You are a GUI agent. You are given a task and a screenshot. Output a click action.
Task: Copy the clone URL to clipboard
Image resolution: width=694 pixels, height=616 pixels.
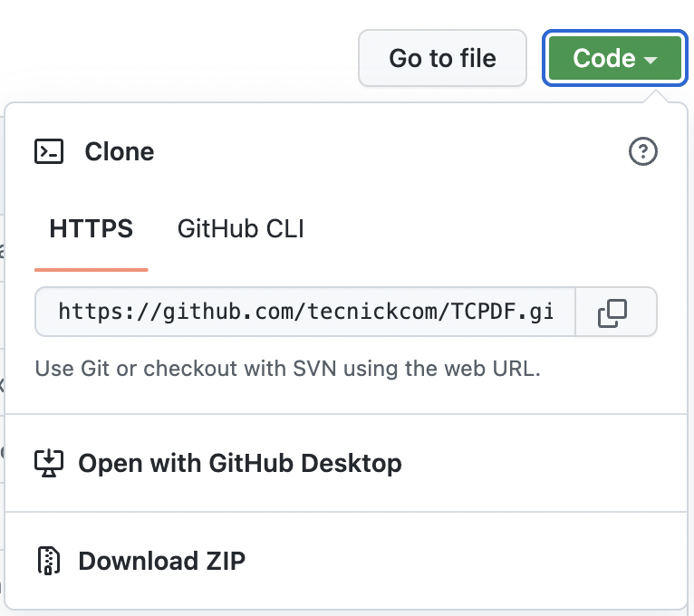tap(612, 313)
